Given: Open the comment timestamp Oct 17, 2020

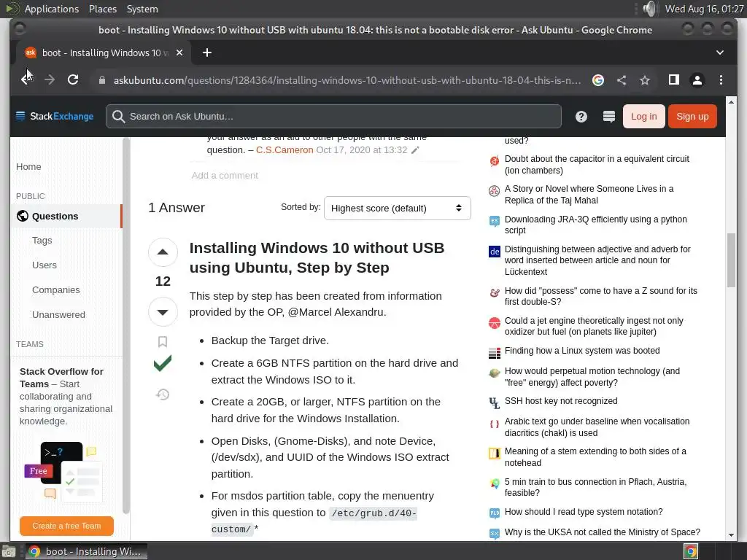Looking at the screenshot, I should click(x=362, y=150).
